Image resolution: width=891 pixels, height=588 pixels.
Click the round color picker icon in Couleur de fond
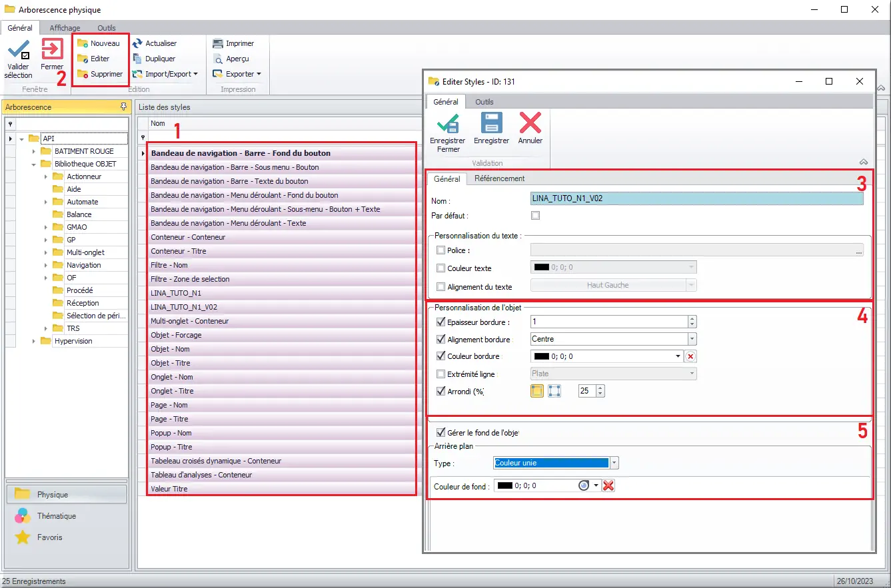tap(584, 486)
